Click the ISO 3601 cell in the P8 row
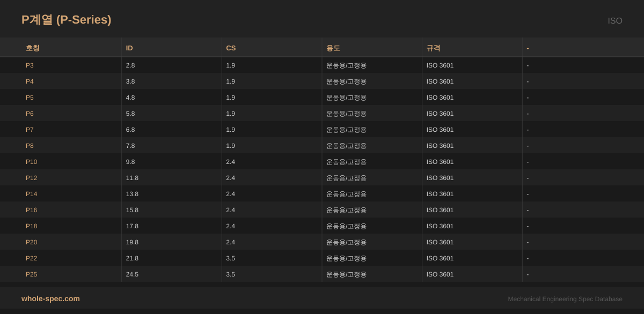This screenshot has width=644, height=314. pos(440,146)
